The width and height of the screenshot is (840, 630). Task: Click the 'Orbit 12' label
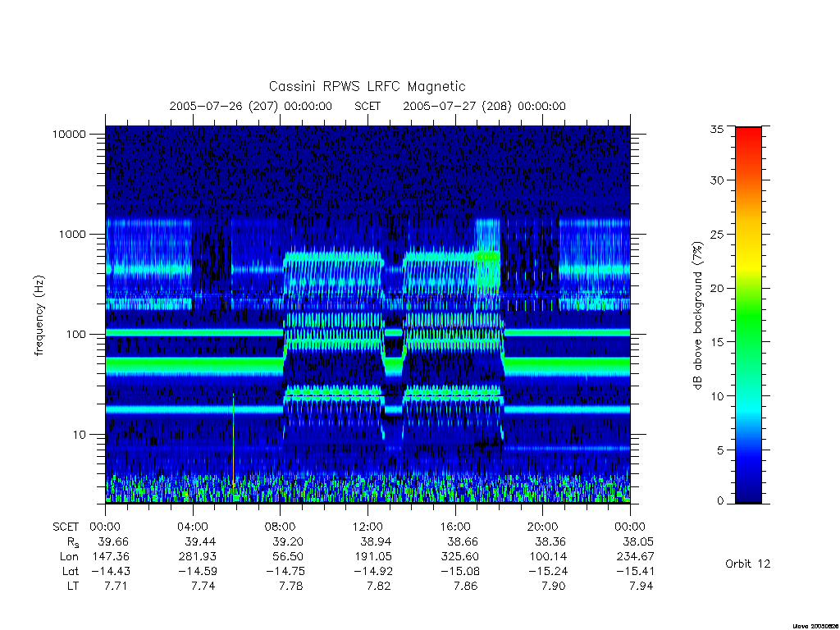pyautogui.click(x=747, y=564)
